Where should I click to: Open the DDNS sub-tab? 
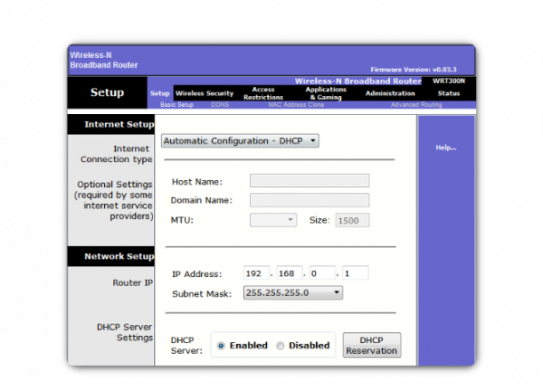(220, 105)
